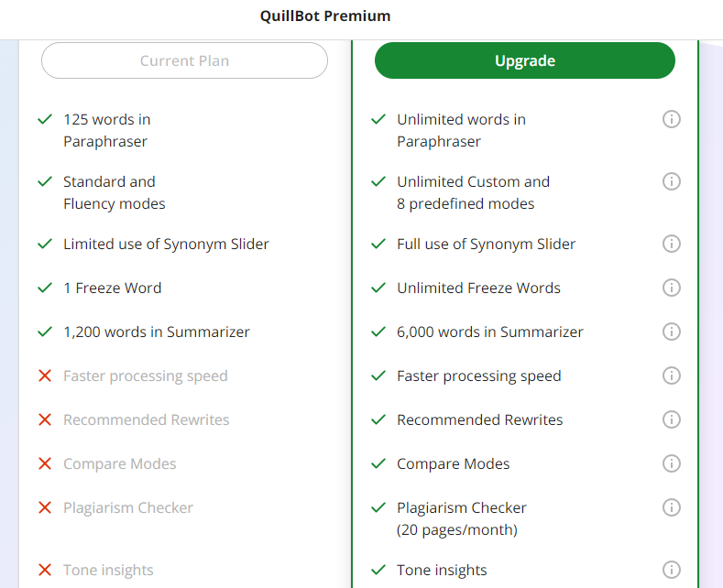Click info icon for Full use of Synonym Slider
This screenshot has width=723, height=588.
(672, 244)
